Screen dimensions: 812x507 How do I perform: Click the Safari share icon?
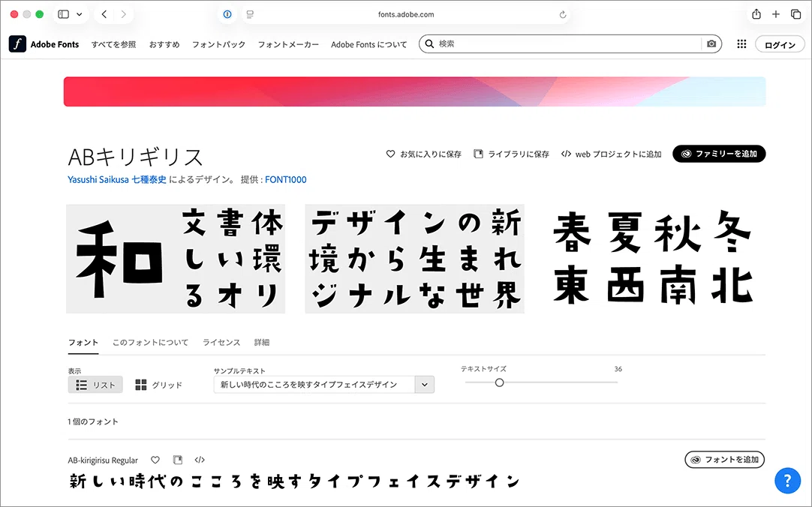[756, 14]
